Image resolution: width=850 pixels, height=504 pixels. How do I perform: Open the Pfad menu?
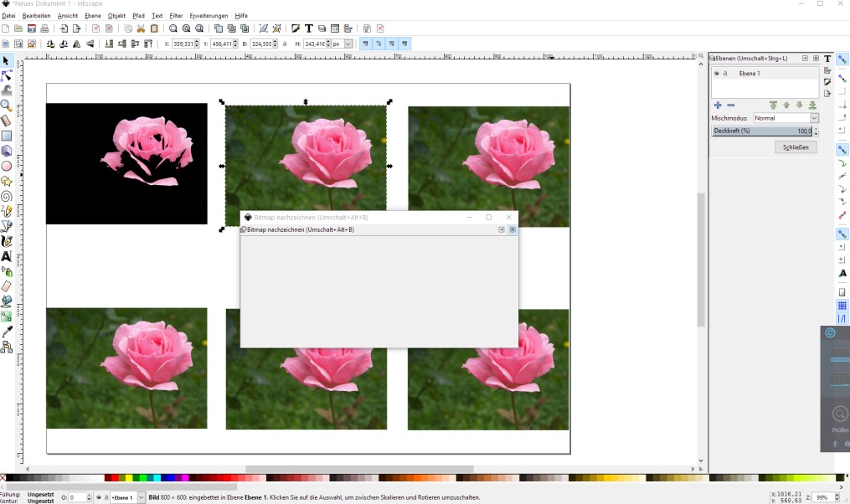pos(138,16)
